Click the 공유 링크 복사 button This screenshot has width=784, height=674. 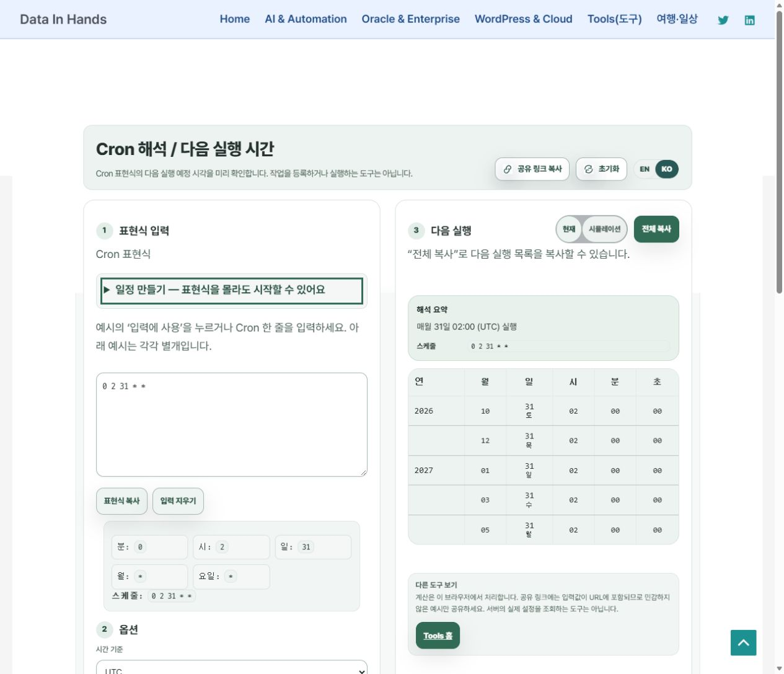point(532,169)
